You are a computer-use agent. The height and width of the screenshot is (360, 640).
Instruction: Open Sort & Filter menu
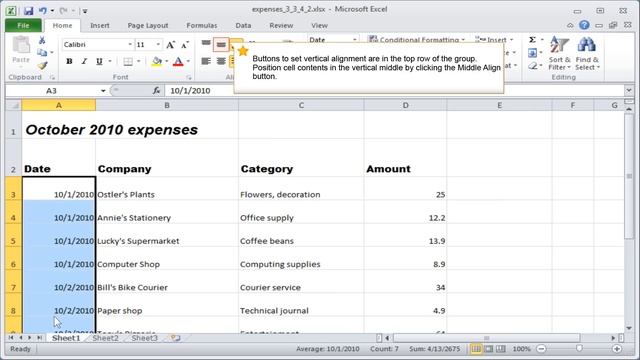point(559,53)
